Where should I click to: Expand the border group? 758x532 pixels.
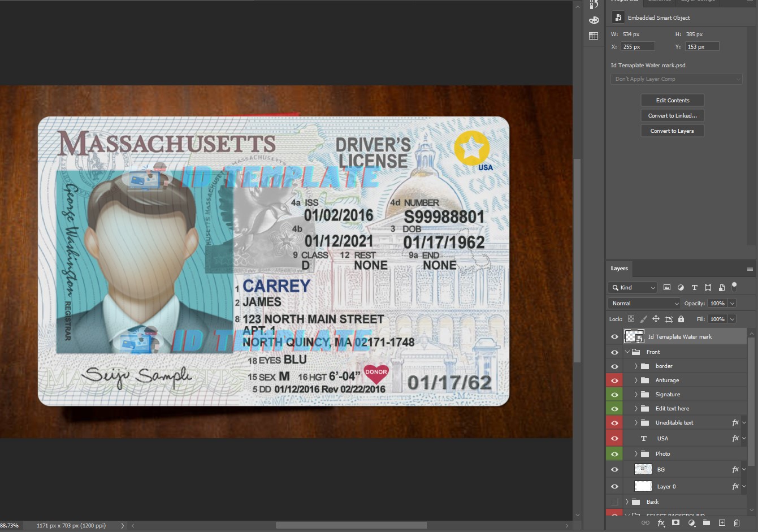[636, 366]
